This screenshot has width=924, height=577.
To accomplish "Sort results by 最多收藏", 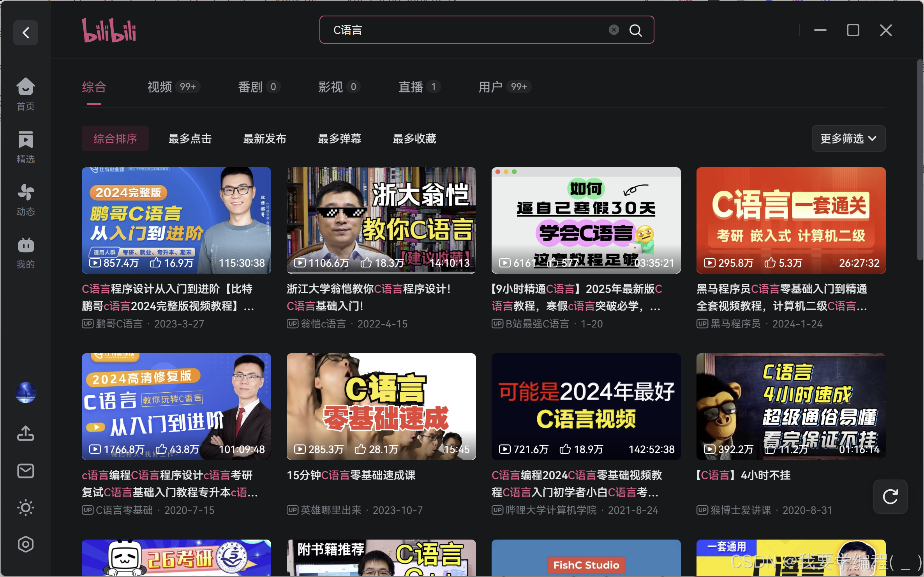I will pos(414,138).
